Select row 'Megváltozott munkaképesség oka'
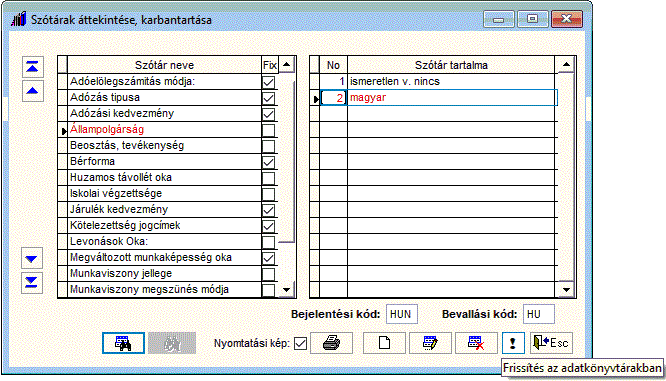Image resolution: width=666 pixels, height=381 pixels. click(164, 257)
